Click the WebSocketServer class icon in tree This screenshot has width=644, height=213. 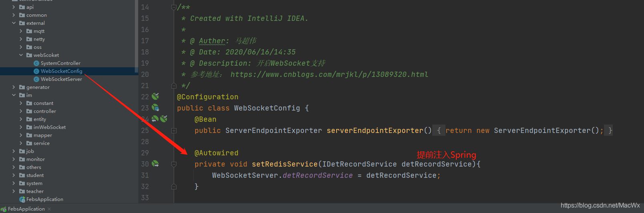coord(36,79)
